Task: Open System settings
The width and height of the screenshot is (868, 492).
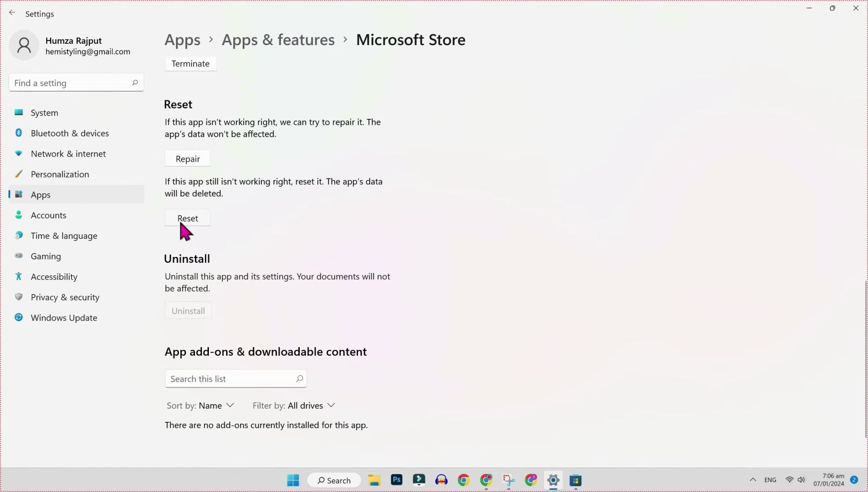Action: pos(76,113)
